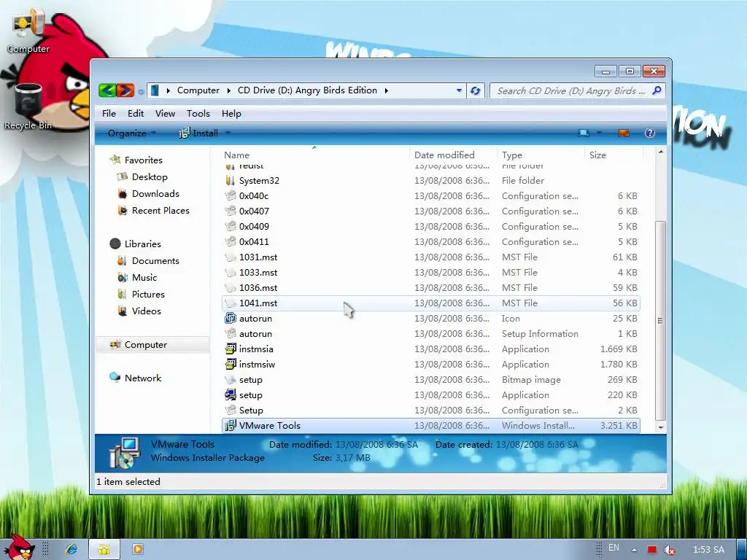Select the 1041.mst file
This screenshot has width=747, height=560.
(430, 303)
